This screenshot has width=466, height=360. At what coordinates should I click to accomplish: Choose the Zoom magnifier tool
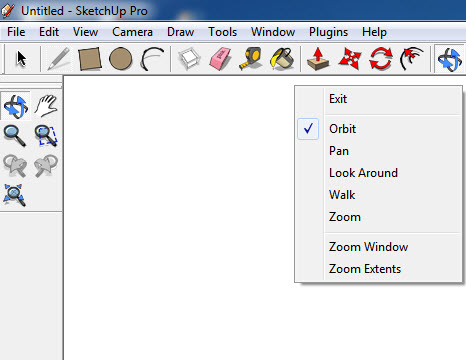tap(15, 136)
